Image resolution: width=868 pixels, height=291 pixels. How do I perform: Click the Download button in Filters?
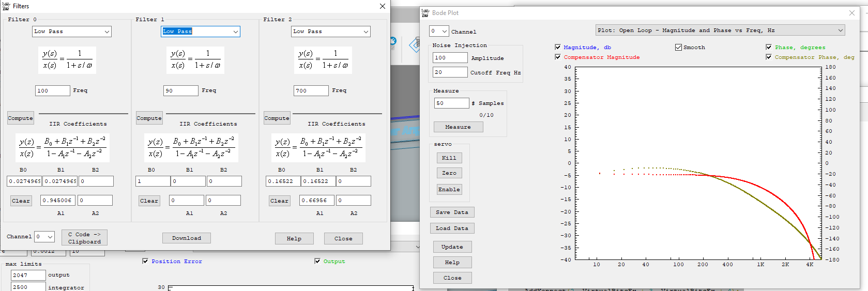pyautogui.click(x=186, y=238)
